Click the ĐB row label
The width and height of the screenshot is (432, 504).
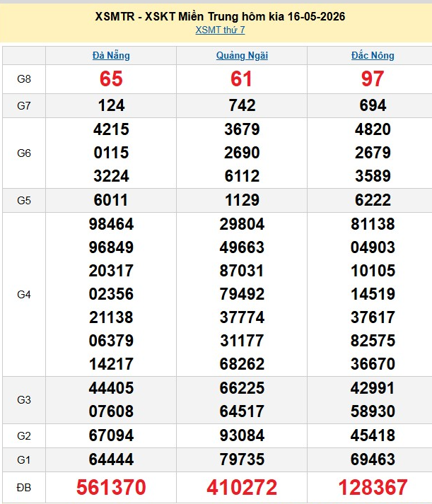pos(24,488)
